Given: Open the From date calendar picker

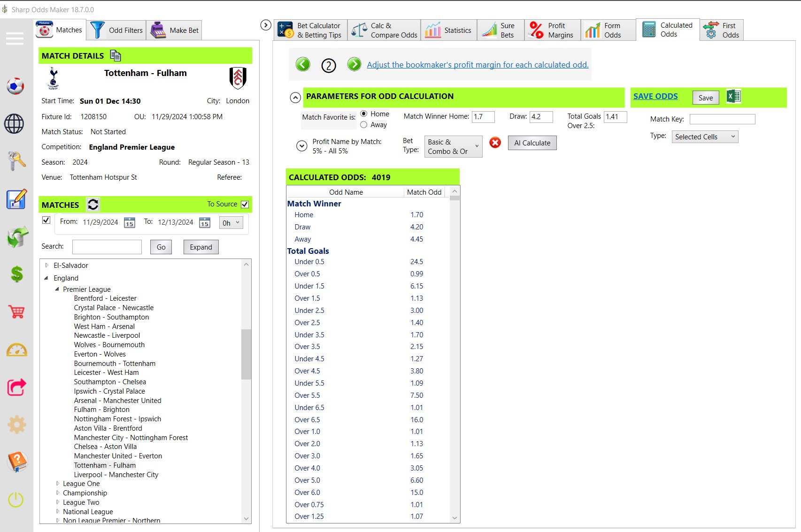Looking at the screenshot, I should pos(130,223).
